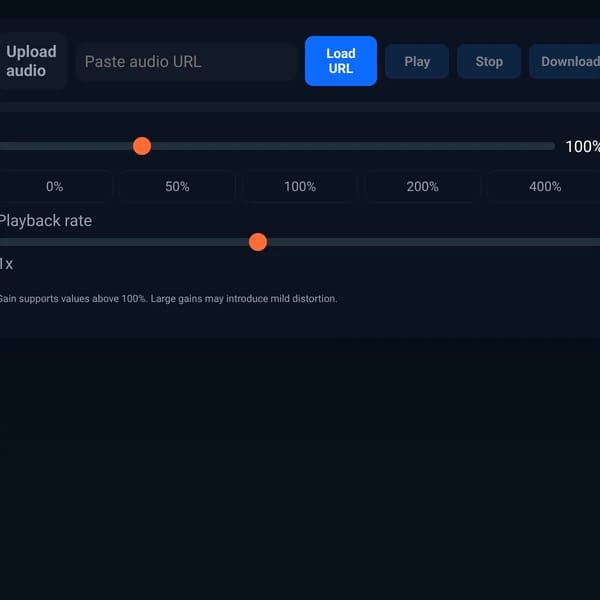Click gain slider track right of handle

(x=353, y=146)
